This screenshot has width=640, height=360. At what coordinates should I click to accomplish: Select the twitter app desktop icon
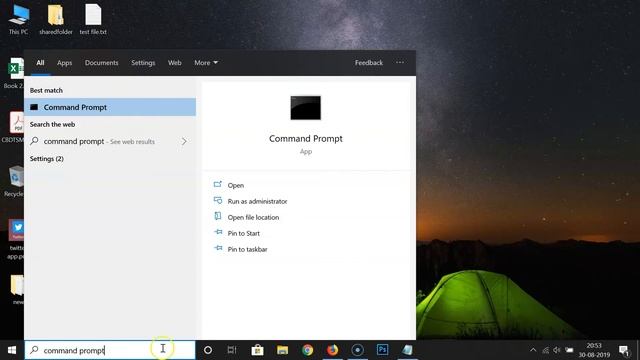coord(16,239)
